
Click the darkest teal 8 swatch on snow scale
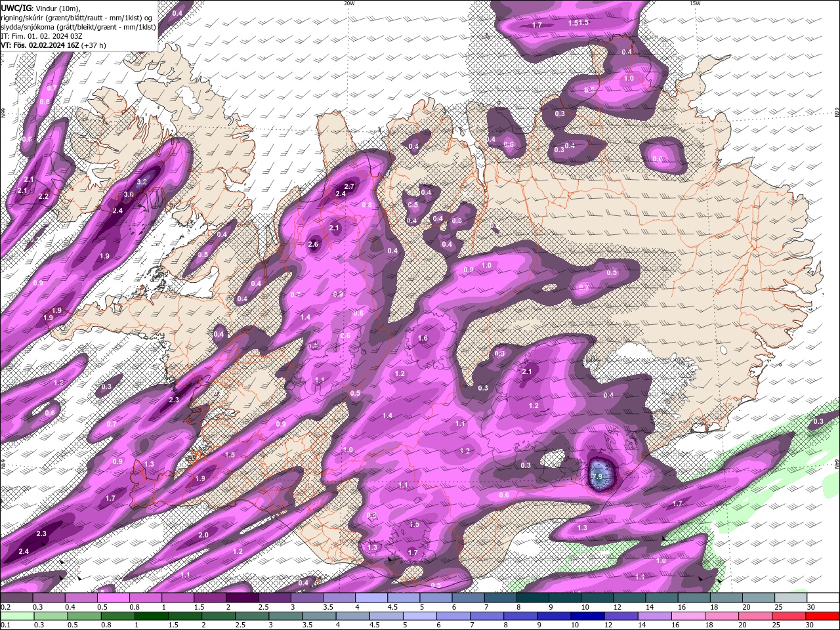click(x=533, y=598)
